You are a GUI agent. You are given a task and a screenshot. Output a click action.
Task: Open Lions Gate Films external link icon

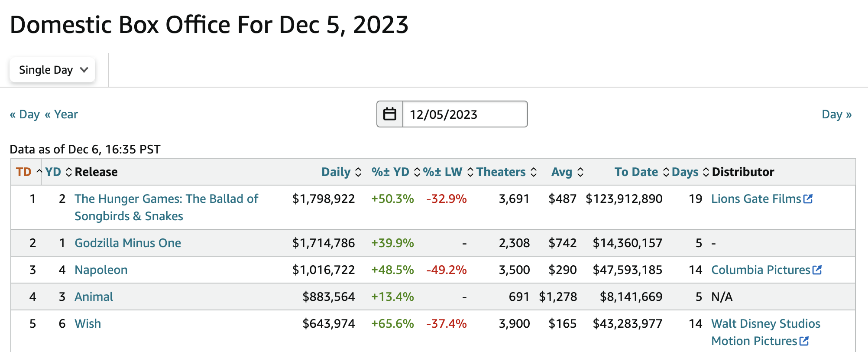coord(808,199)
